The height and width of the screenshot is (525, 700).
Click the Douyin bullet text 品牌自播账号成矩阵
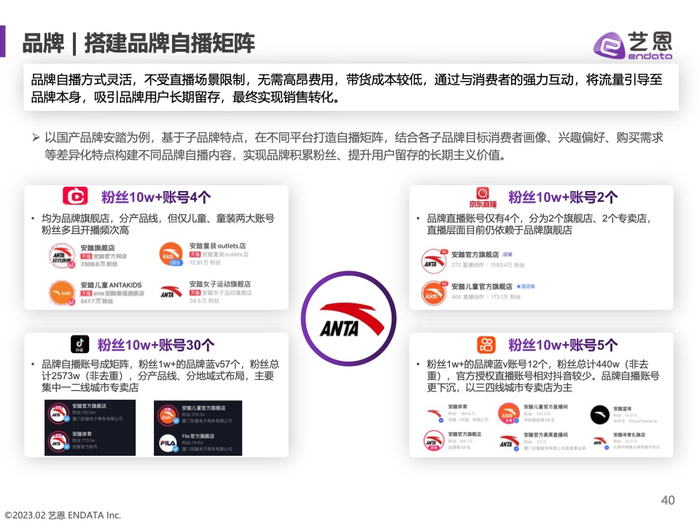pyautogui.click(x=160, y=375)
